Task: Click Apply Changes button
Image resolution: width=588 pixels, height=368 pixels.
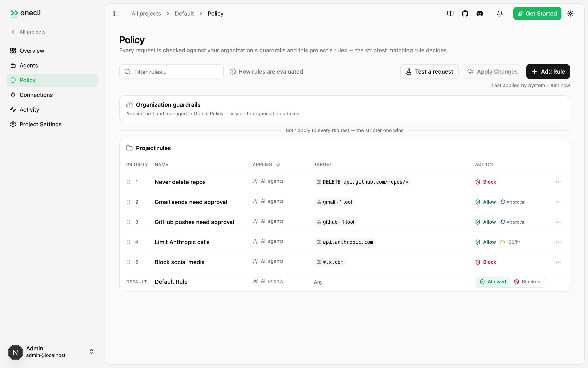Action: (492, 72)
